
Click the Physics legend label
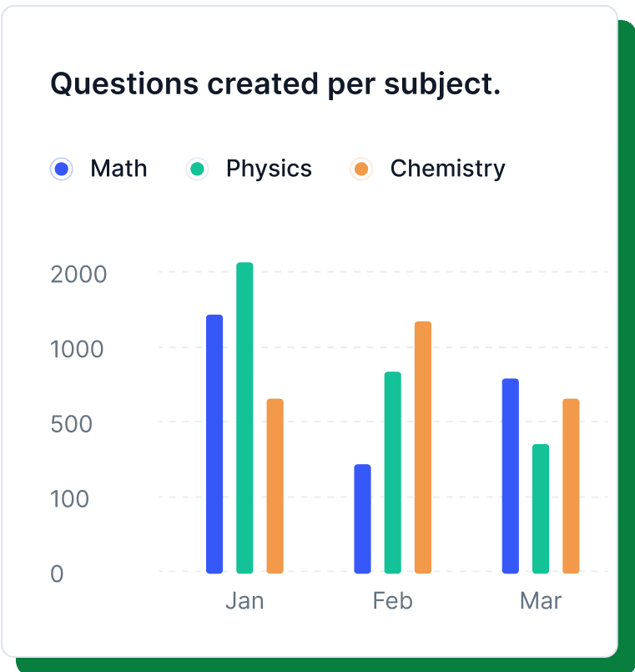click(269, 169)
